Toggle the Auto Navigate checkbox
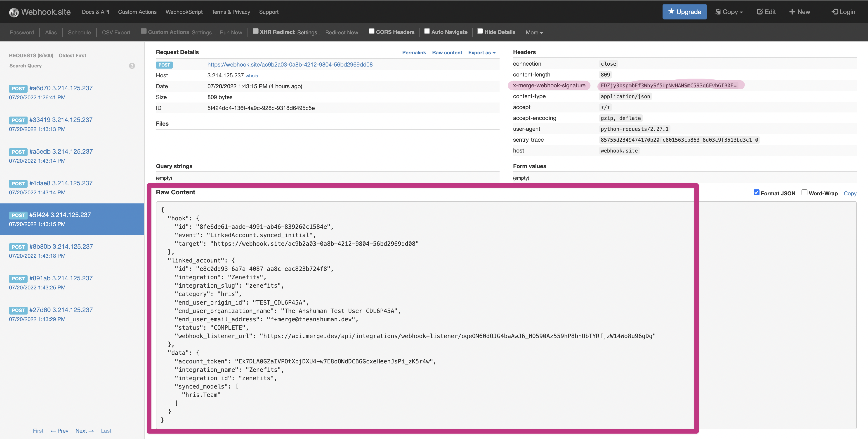This screenshot has height=439, width=868. point(427,31)
